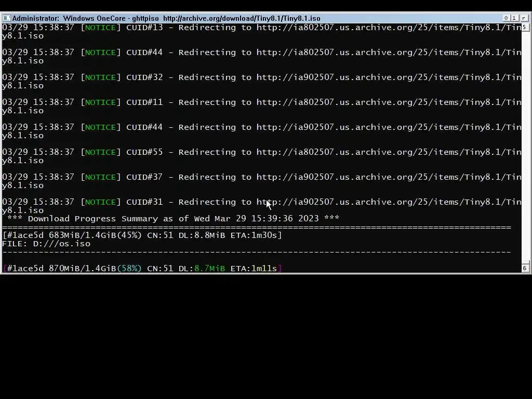This screenshot has width=532, height=399.
Task: Select the CUID#11 text in the log
Action: coord(144,102)
